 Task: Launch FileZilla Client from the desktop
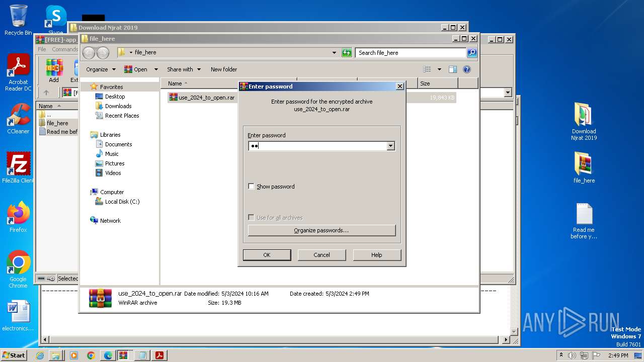coord(18,168)
